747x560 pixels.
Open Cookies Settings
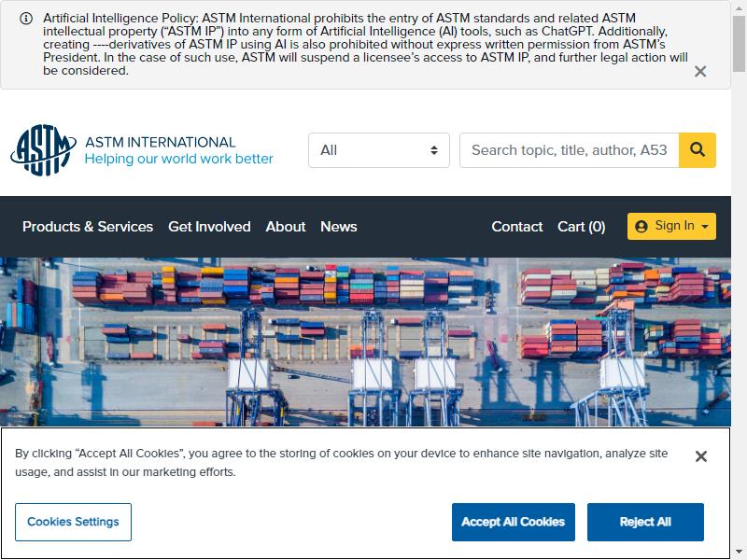pos(73,522)
